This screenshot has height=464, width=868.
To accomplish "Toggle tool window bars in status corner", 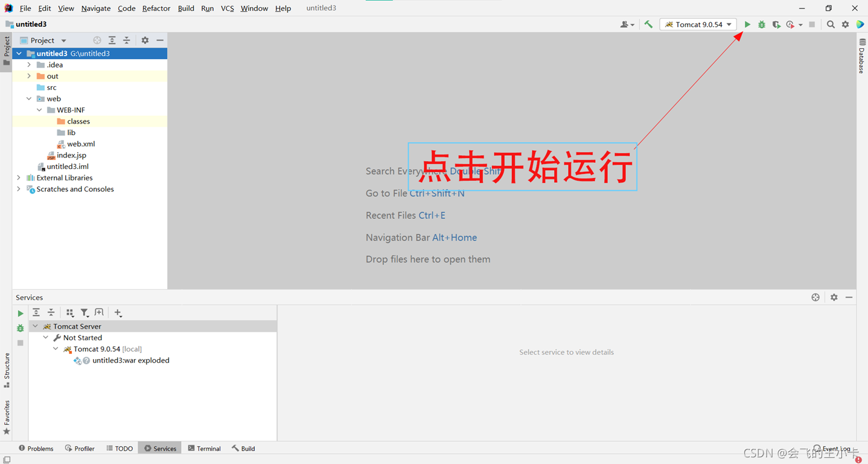I will (x=7, y=459).
